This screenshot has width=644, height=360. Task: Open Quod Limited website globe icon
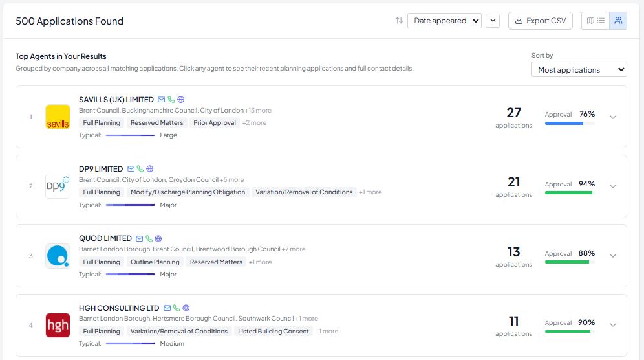pyautogui.click(x=158, y=239)
